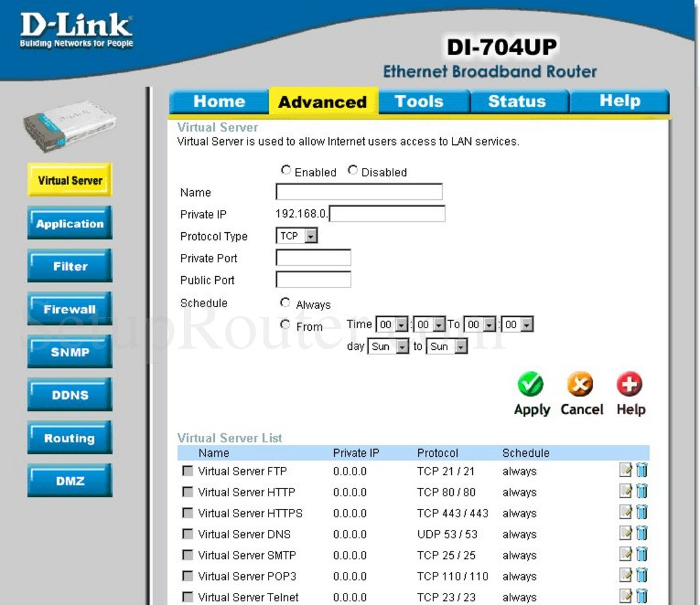Screen dimensions: 700x605
Task: Delete the Virtual Server HTTP entry
Action: point(642,491)
